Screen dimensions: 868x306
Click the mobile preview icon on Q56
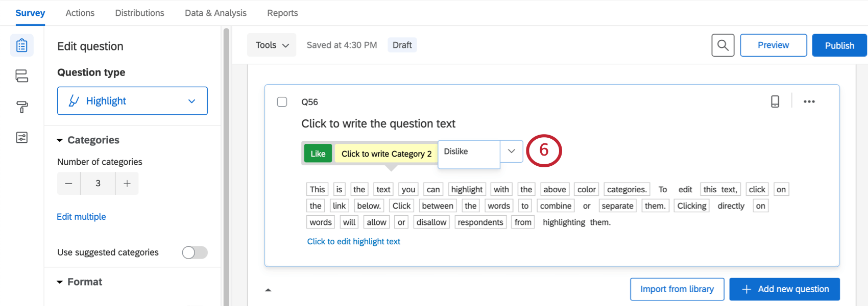coord(775,101)
